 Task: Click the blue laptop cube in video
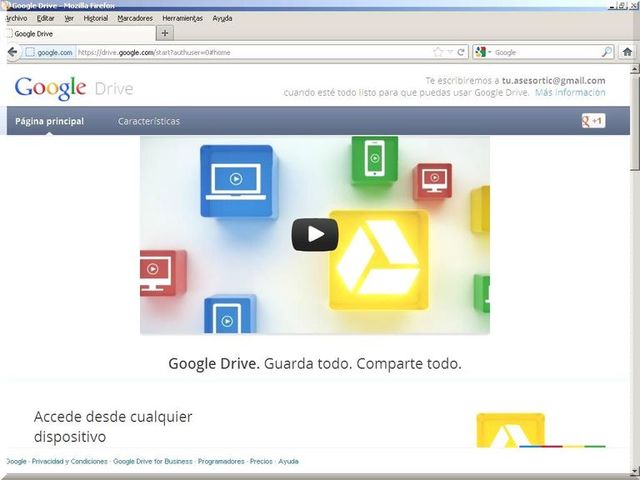pos(238,182)
